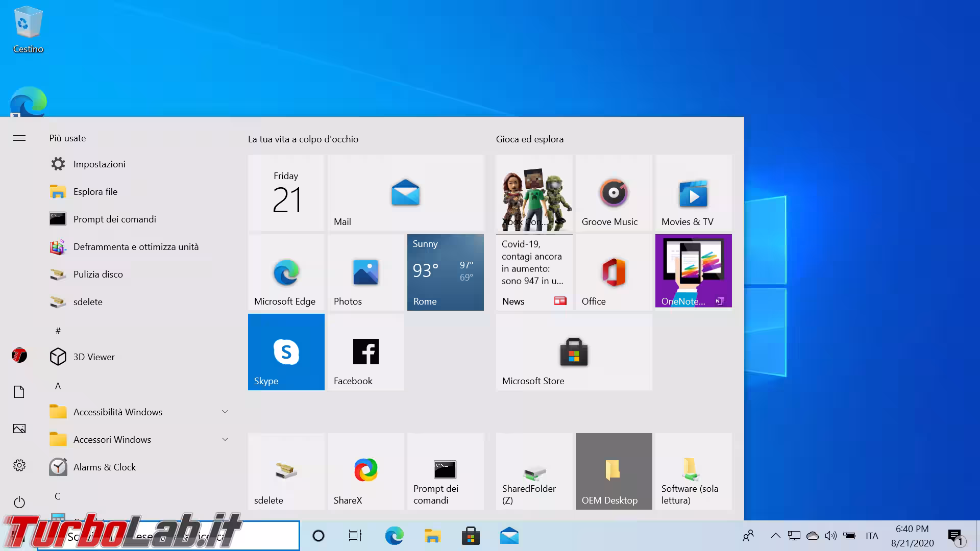The width and height of the screenshot is (980, 551).
Task: Launch Movies & TV tile
Action: pos(693,193)
